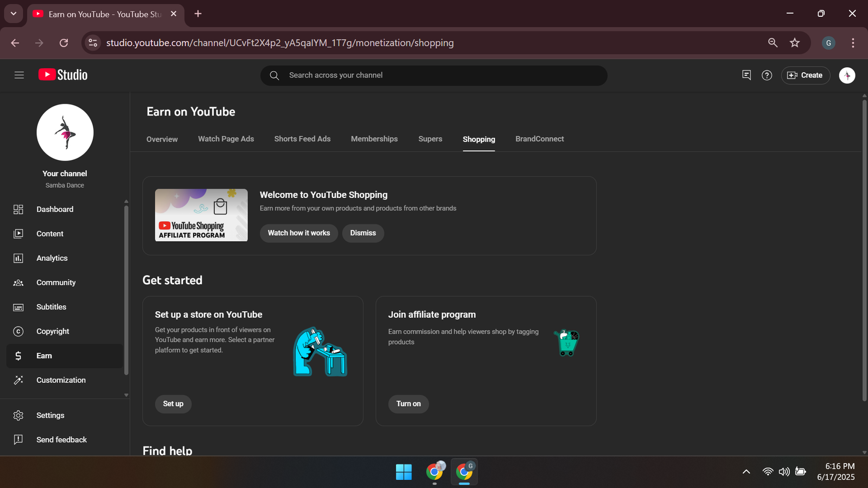The height and width of the screenshot is (488, 868).
Task: Click the Subtitles icon in the sidebar
Action: coord(18,307)
